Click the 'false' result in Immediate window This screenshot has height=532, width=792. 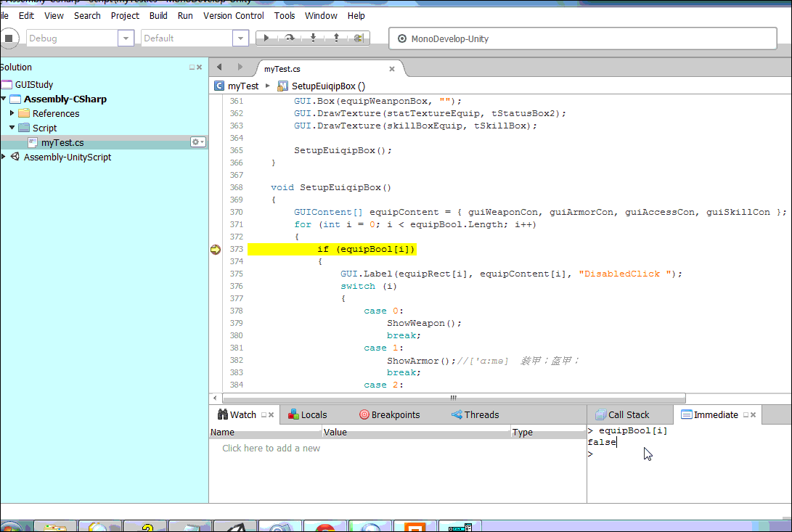click(602, 442)
